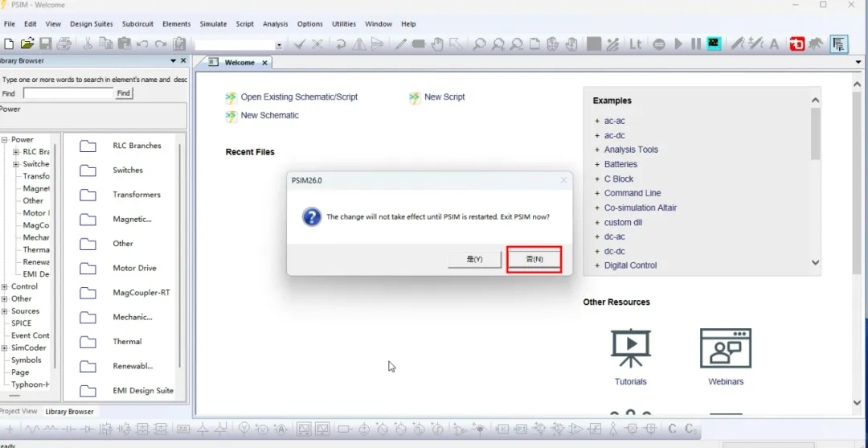Click the checkmark toolbar icon
The image size is (868, 448).
300,43
